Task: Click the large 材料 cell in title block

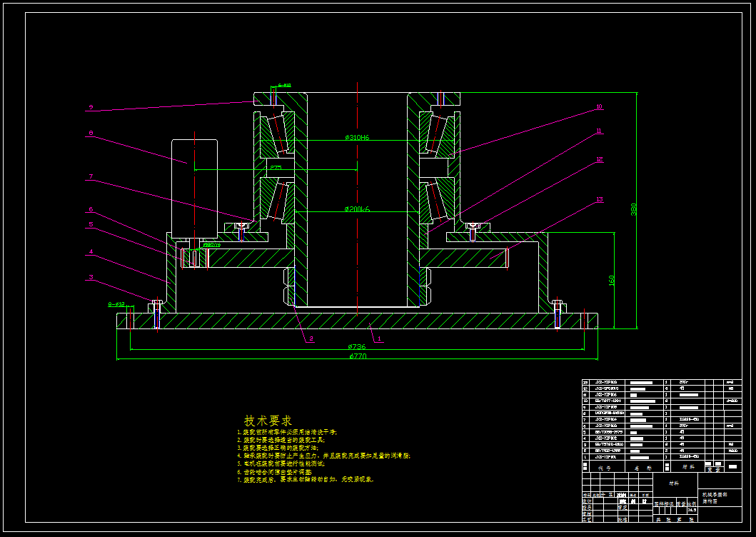Action: 674,483
